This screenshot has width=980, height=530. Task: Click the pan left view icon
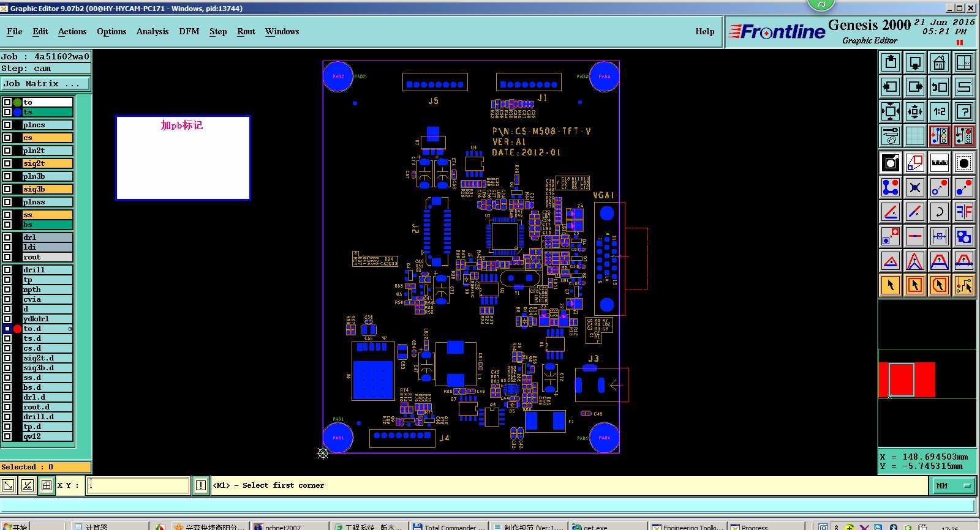point(891,87)
